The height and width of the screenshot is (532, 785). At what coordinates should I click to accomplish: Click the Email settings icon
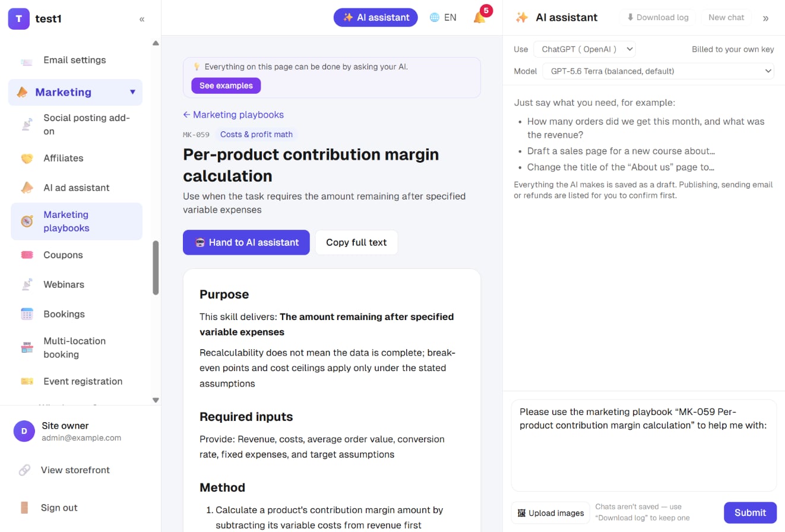pyautogui.click(x=27, y=61)
